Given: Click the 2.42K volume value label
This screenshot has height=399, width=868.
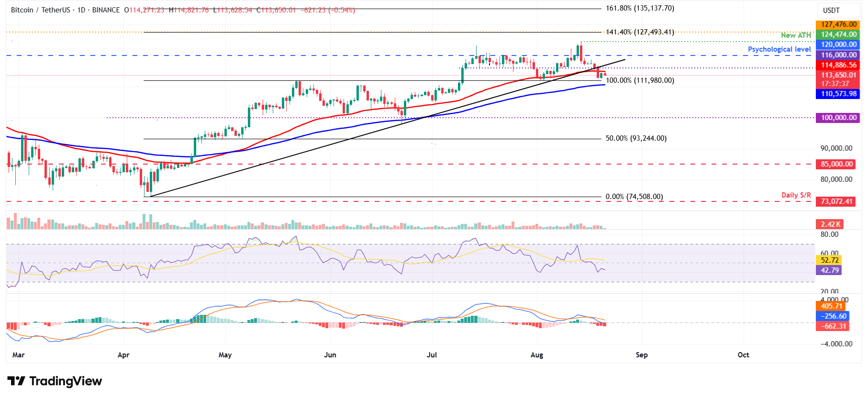Looking at the screenshot, I should click(x=830, y=224).
